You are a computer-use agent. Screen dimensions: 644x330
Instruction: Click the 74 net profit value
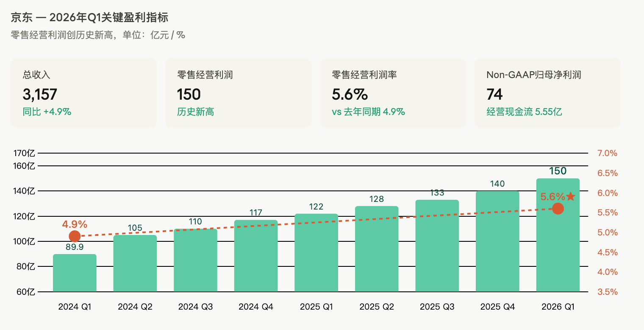coord(494,94)
